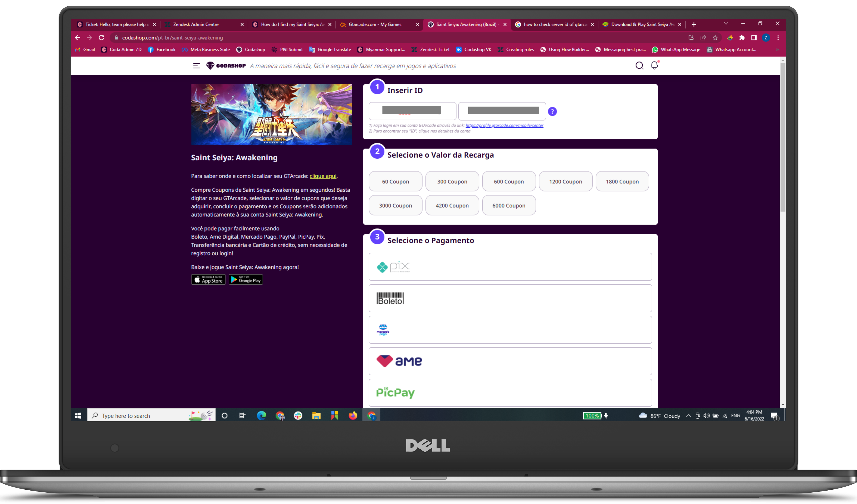Click the page vertical scrollbar thumb

pos(783,137)
